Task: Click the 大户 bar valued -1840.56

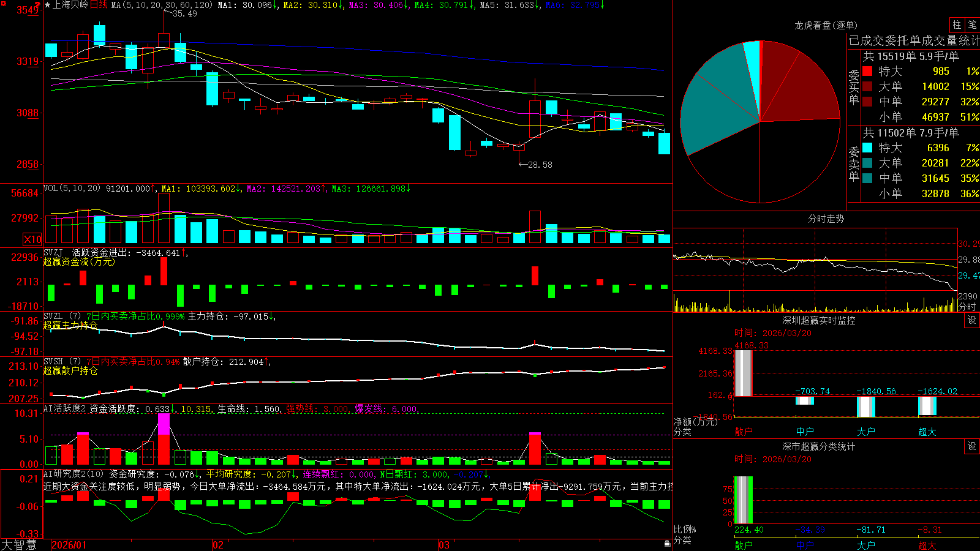Action: pyautogui.click(x=866, y=407)
